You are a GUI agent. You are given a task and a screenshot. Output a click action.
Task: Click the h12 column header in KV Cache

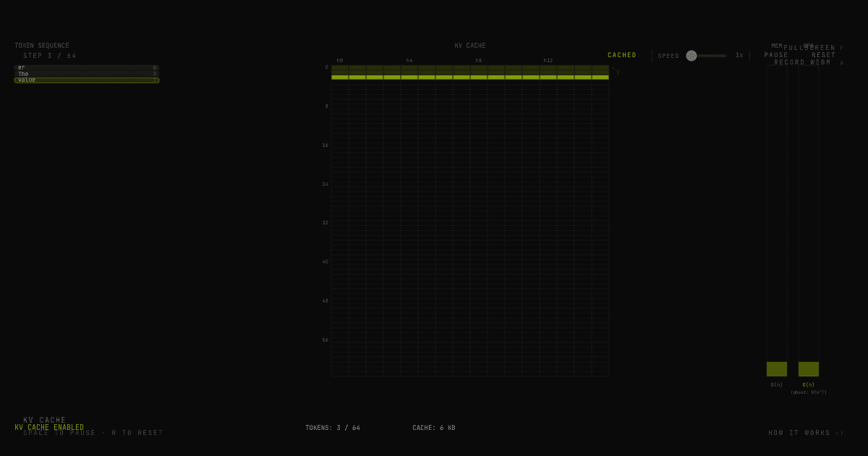point(548,61)
